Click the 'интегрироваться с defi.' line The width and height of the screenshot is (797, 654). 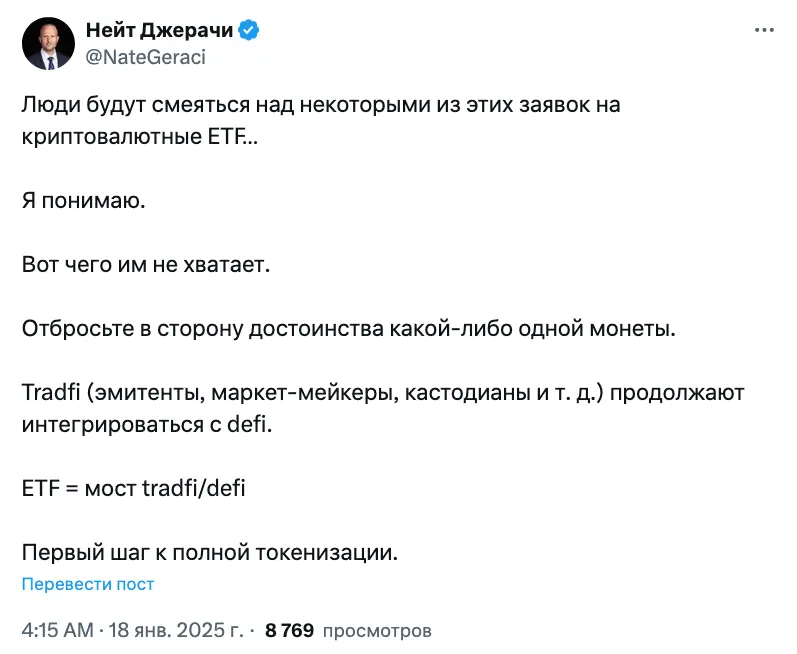tap(147, 425)
